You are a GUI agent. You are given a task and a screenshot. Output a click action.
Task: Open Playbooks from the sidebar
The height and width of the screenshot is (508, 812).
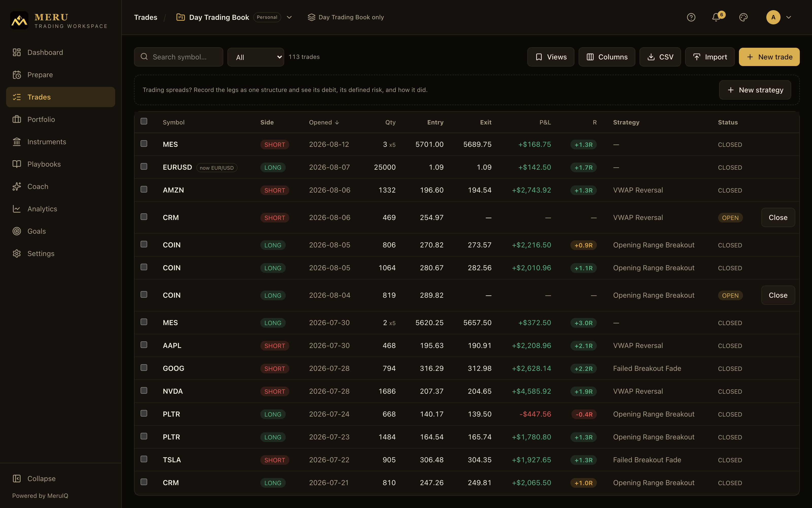(60, 164)
